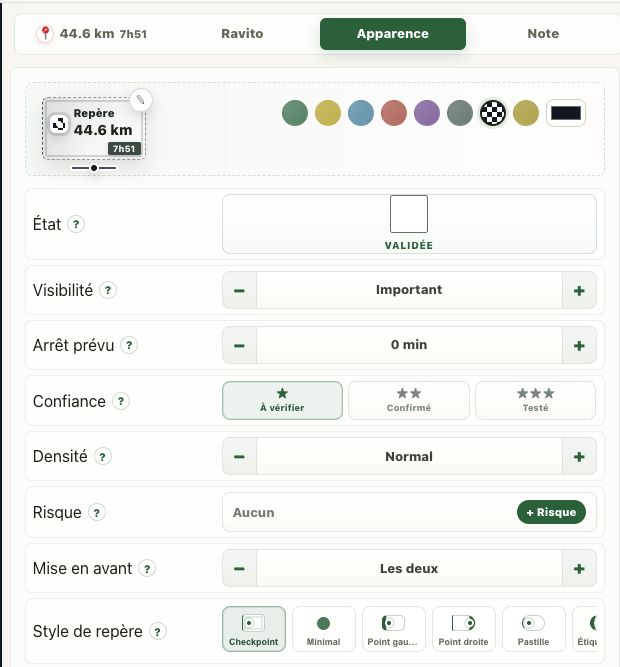Viewport: 620px width, 667px height.
Task: Show help for Visibilité
Action: tap(108, 290)
